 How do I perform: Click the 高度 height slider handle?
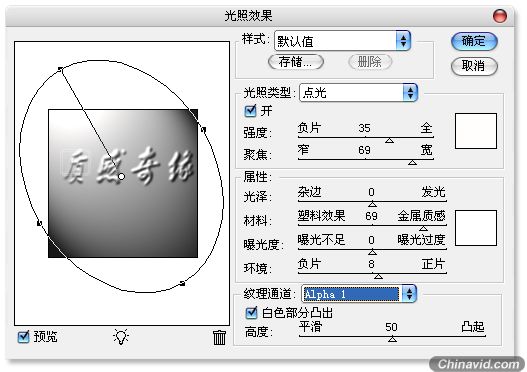392,339
